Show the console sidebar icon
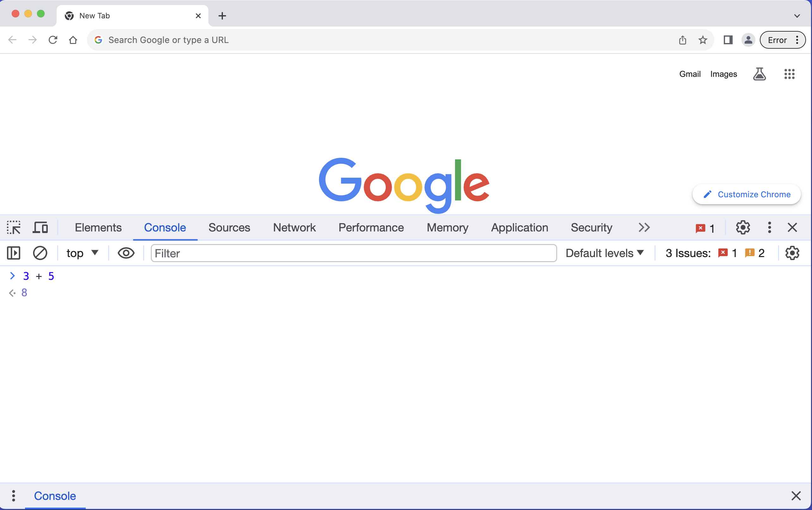 coord(14,253)
